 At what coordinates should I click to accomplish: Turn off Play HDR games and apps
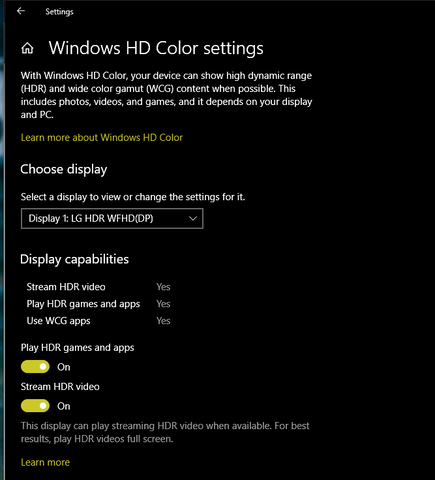tap(35, 367)
